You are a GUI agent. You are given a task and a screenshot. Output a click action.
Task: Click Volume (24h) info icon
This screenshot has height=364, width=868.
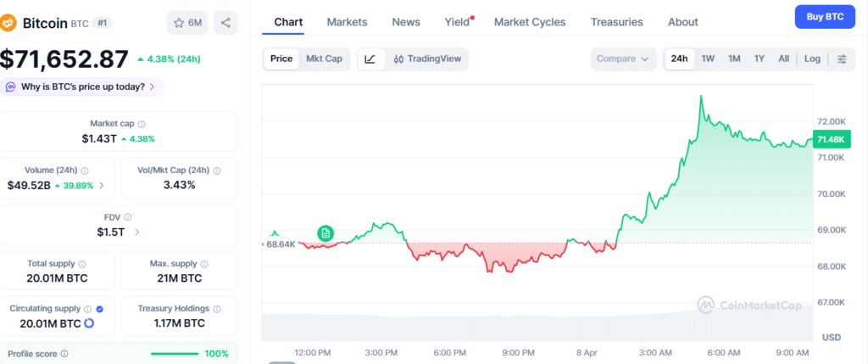[86, 171]
